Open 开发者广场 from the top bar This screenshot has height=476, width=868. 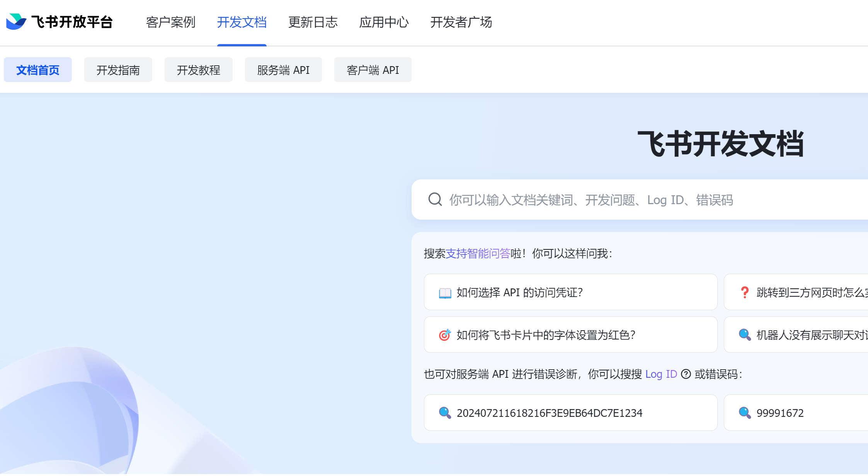point(461,22)
